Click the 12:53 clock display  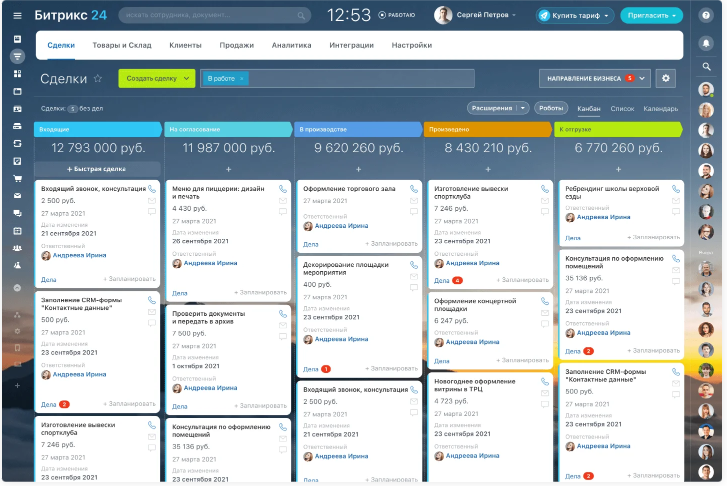tap(349, 15)
